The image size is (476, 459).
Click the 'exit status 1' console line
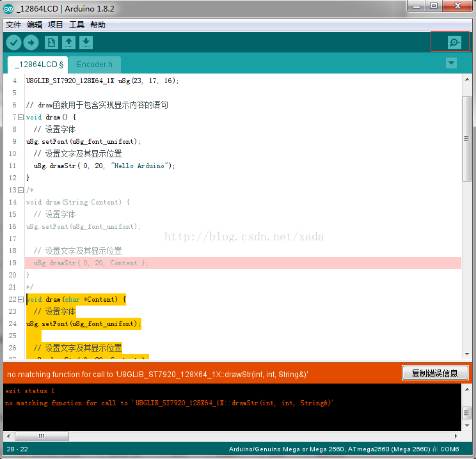pos(29,391)
